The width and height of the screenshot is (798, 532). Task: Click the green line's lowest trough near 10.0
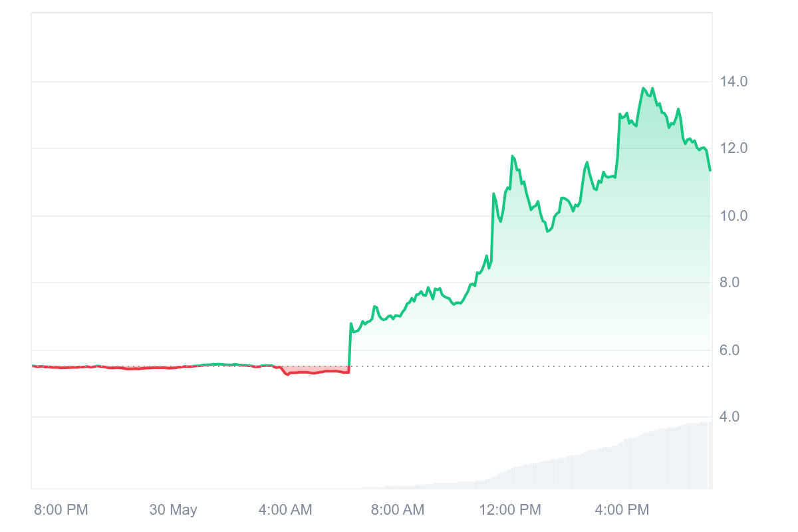pos(547,231)
